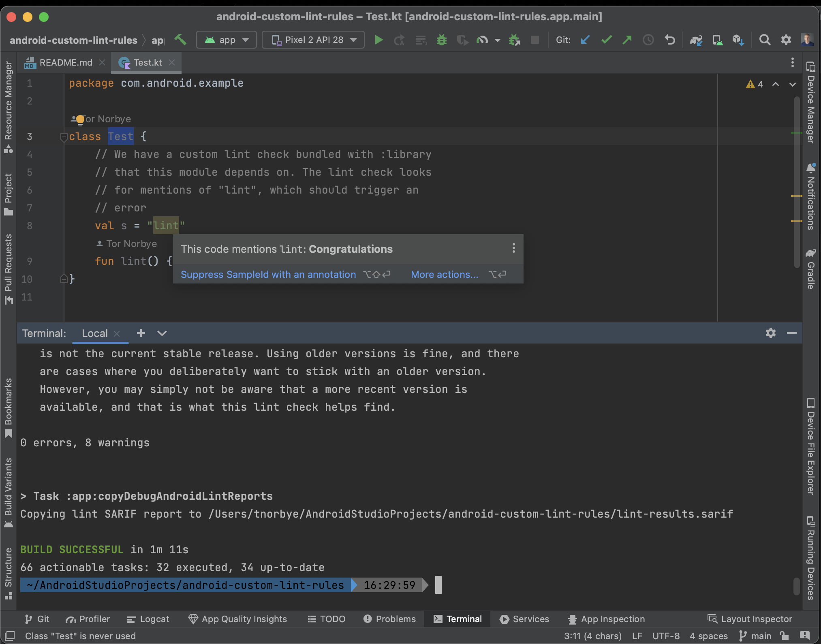
Task: Open Search Everywhere magnifier
Action: 765,40
